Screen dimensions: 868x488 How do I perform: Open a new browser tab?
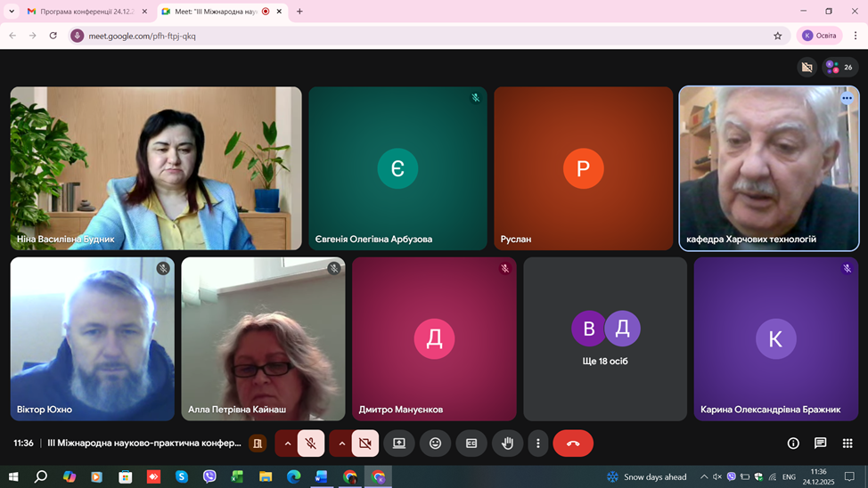(x=299, y=12)
